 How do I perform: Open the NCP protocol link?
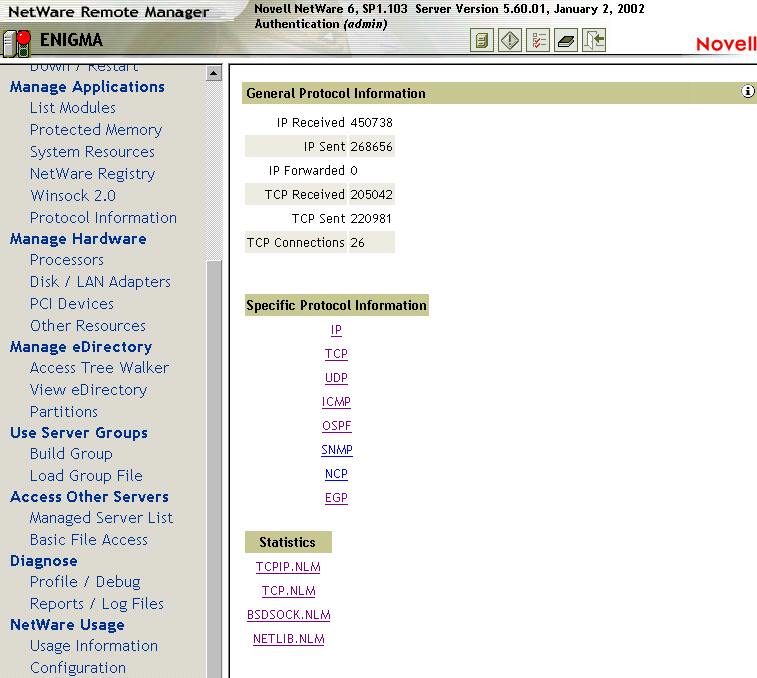[x=336, y=474]
